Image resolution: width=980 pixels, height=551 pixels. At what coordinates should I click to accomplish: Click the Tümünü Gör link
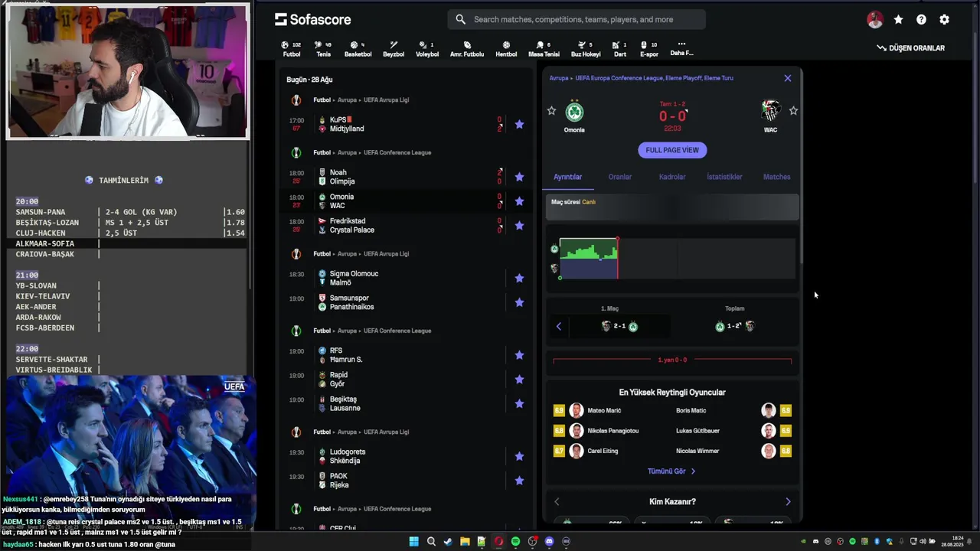(x=671, y=471)
